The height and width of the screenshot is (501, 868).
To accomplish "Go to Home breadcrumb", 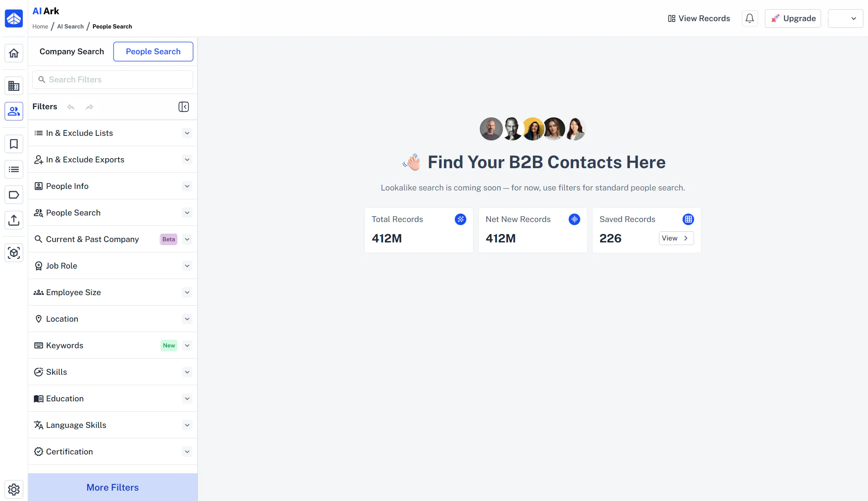I will click(40, 27).
